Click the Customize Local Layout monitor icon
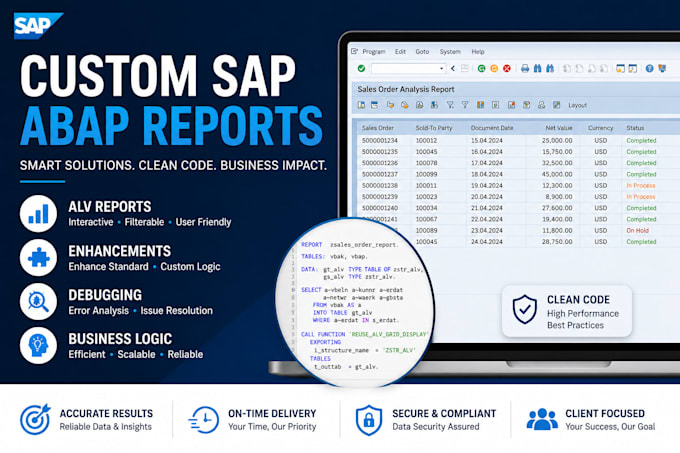 (x=662, y=68)
